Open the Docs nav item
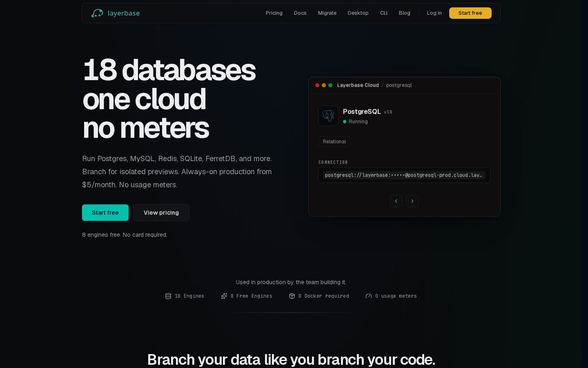588x368 pixels. (x=300, y=13)
